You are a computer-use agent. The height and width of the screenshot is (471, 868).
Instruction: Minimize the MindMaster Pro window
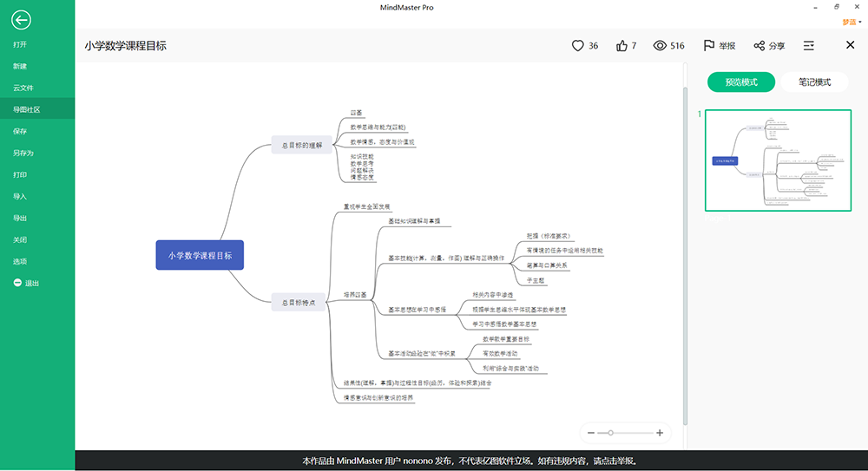click(815, 7)
